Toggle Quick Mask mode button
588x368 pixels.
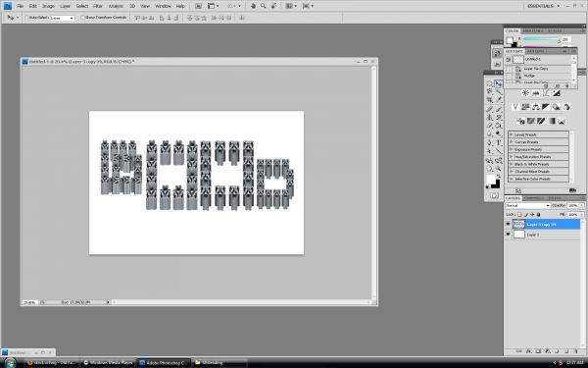coord(494,195)
